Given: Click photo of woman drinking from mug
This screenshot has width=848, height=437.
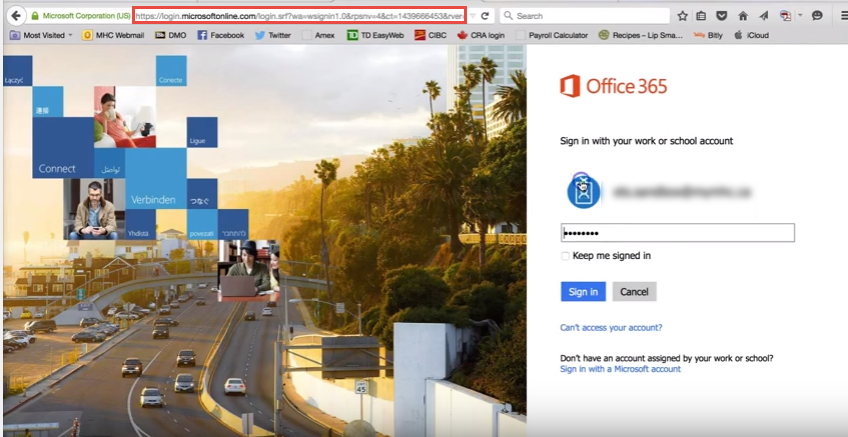Looking at the screenshot, I should [125, 117].
